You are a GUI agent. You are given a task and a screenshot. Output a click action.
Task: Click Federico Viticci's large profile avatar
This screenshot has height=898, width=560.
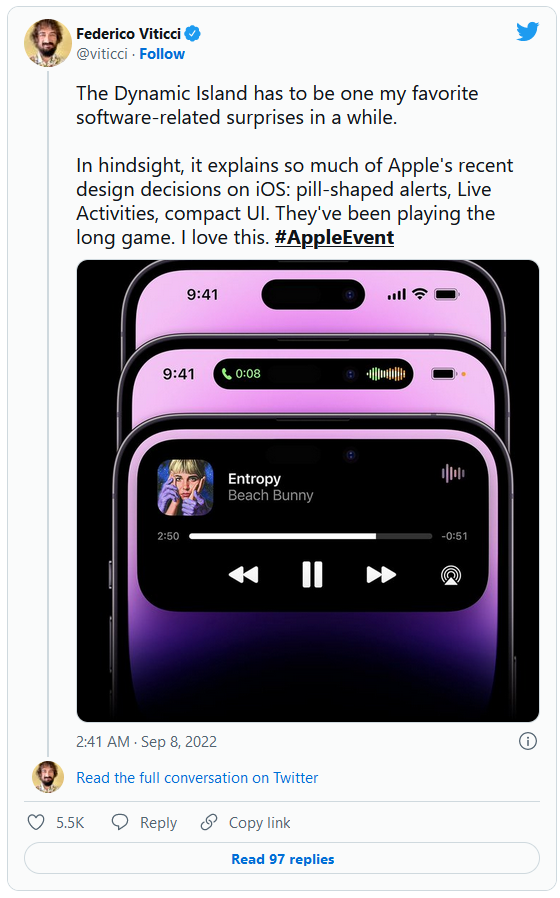[x=48, y=43]
